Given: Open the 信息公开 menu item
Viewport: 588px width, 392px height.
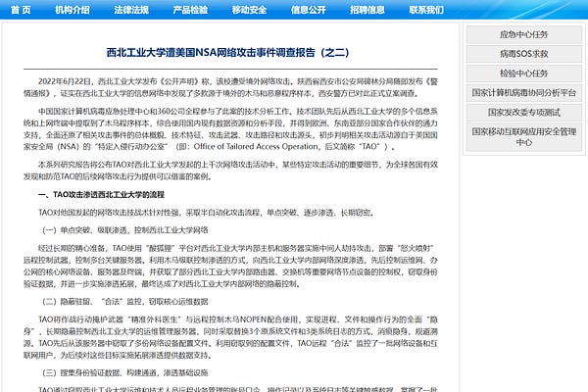Looking at the screenshot, I should (309, 10).
